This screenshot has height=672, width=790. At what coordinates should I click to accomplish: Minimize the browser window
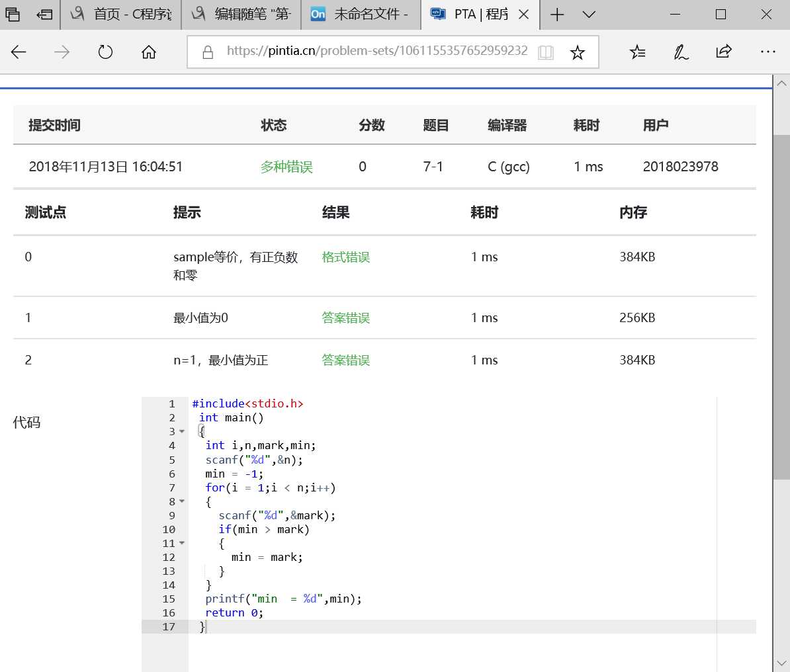675,14
